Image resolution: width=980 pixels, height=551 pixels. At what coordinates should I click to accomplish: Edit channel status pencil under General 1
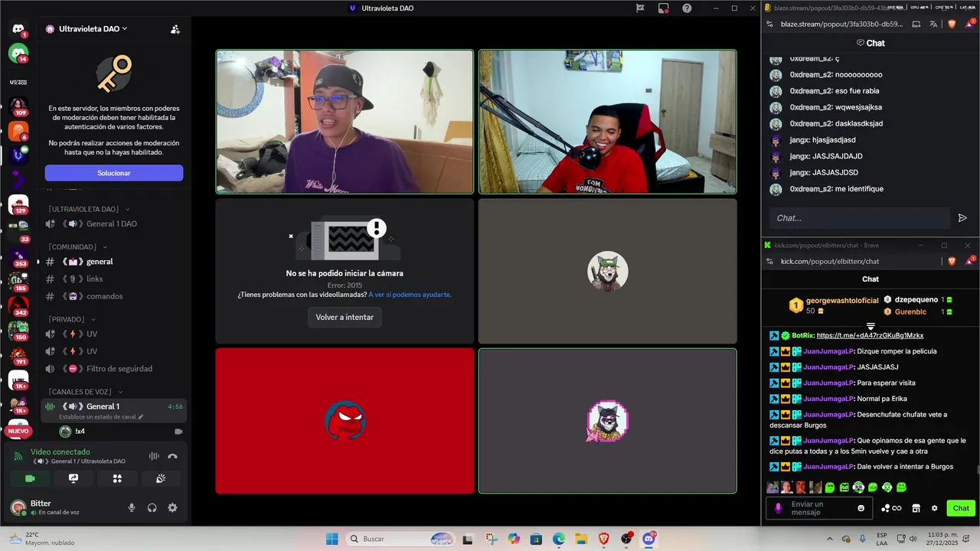141,417
